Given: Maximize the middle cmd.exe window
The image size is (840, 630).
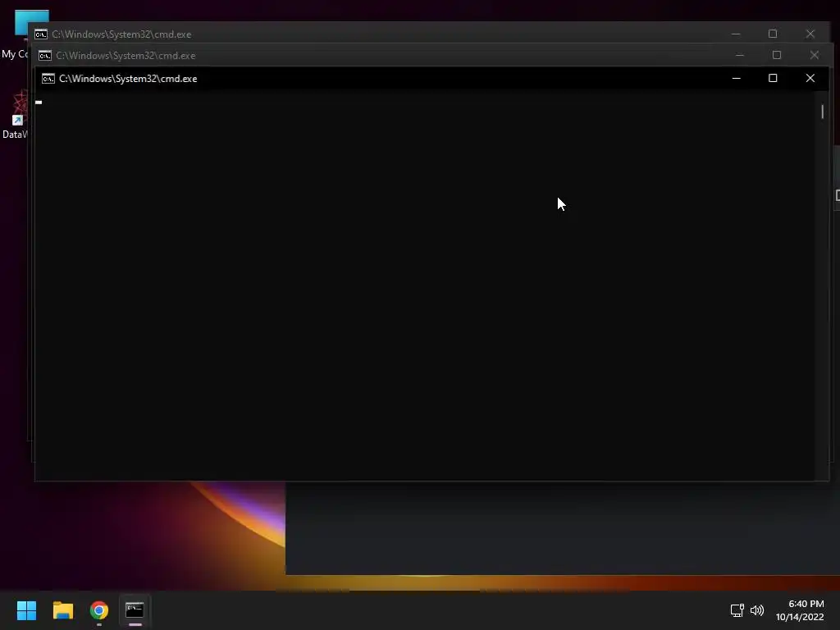Looking at the screenshot, I should [776, 55].
